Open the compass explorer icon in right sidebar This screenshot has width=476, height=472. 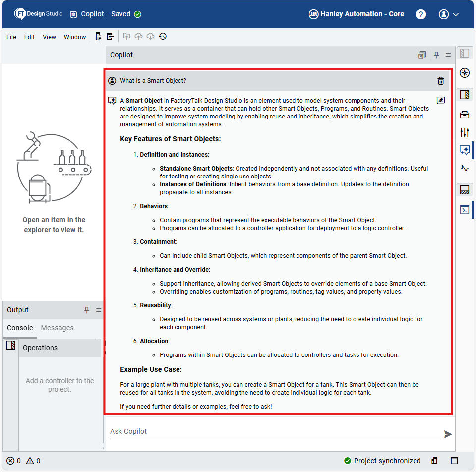[x=465, y=73]
